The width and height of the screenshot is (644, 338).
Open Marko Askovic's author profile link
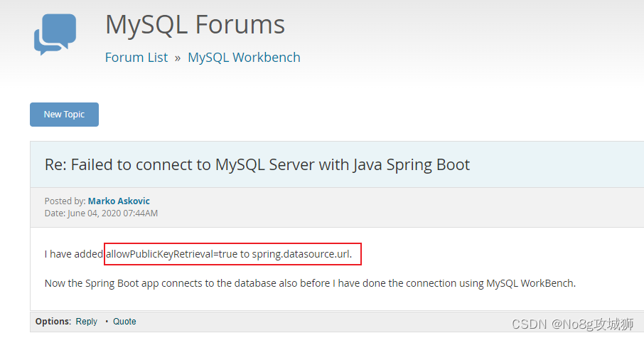click(119, 201)
